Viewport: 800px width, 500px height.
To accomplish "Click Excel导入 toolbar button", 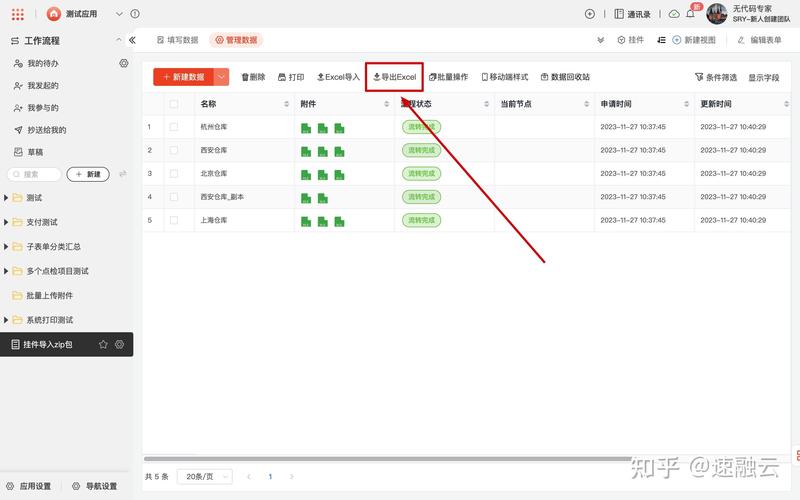I will coord(338,77).
